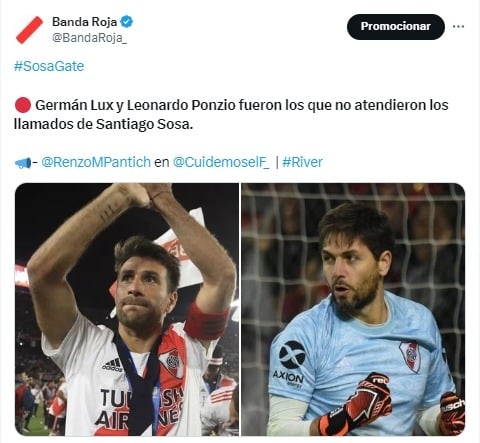Open the @CuidemoselF_ mention
Screen dimensions: 480x443
click(221, 162)
